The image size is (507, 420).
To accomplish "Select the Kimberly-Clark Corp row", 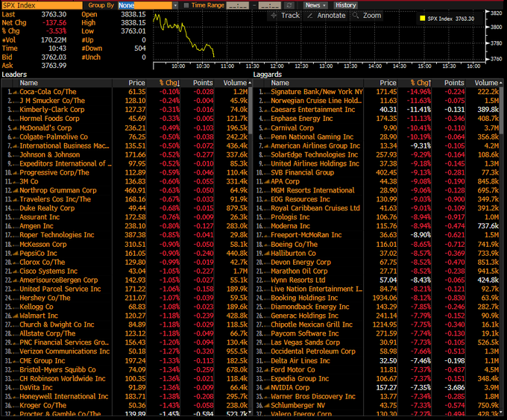I will click(125, 110).
